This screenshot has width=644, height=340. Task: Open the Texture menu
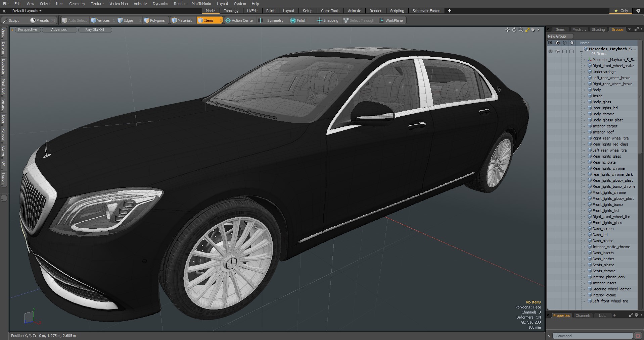pyautogui.click(x=97, y=4)
